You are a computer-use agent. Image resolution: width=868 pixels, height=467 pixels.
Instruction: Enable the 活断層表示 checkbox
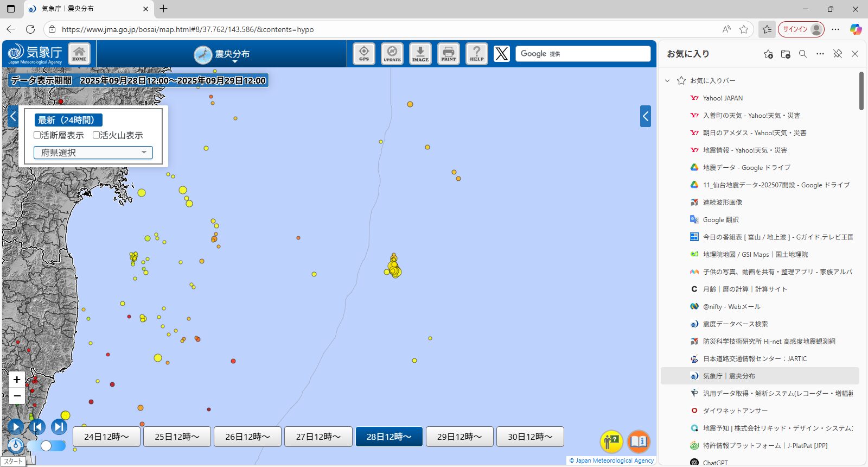37,135
